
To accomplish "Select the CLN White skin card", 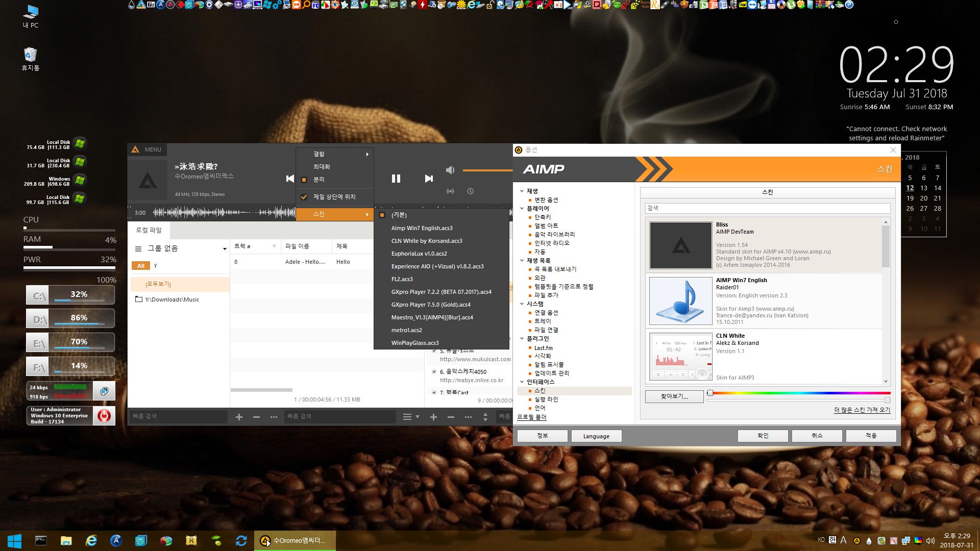I will [765, 357].
